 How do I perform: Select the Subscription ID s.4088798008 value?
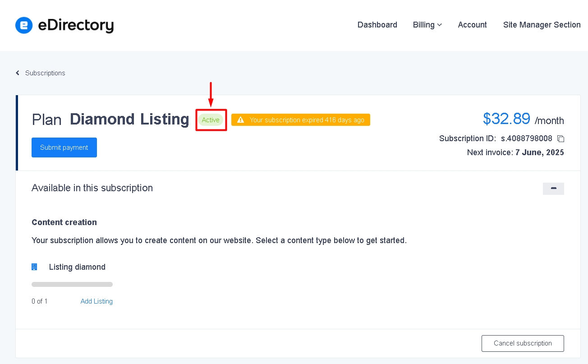point(527,138)
